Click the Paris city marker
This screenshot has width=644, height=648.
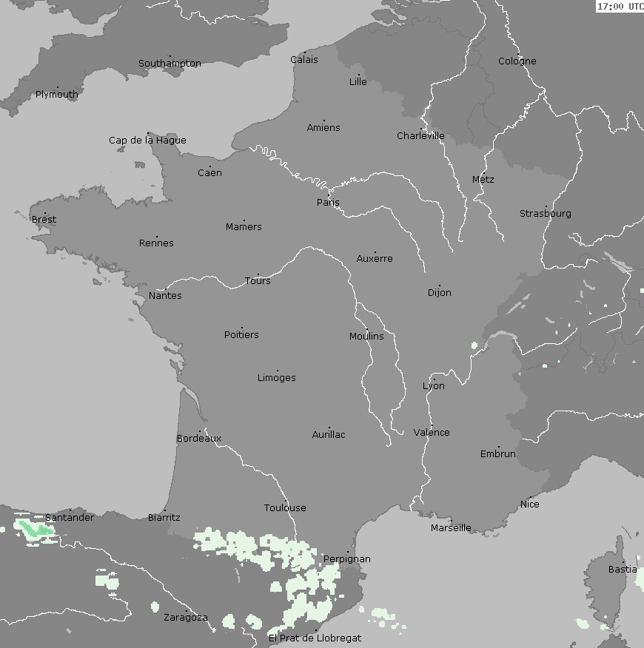pos(329,196)
